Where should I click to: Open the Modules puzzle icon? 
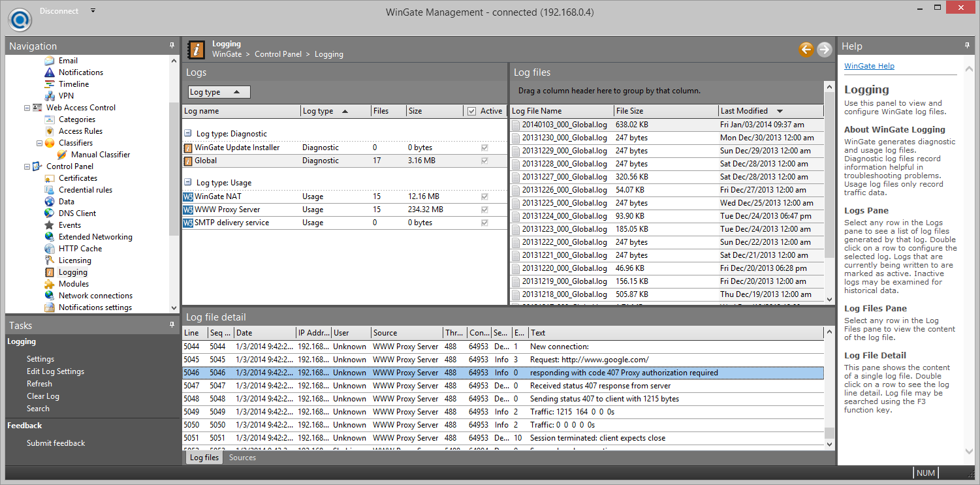pyautogui.click(x=50, y=284)
